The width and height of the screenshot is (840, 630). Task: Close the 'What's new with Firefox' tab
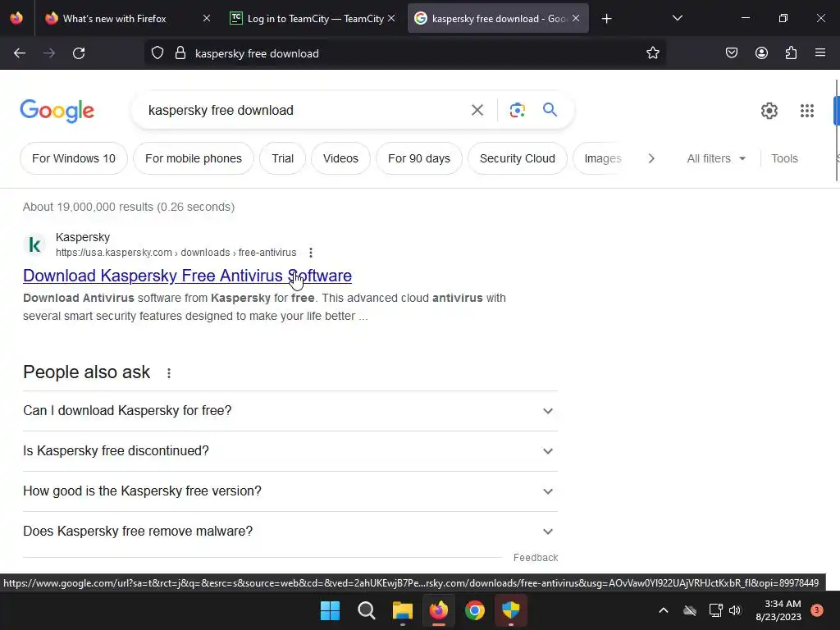pos(207,18)
